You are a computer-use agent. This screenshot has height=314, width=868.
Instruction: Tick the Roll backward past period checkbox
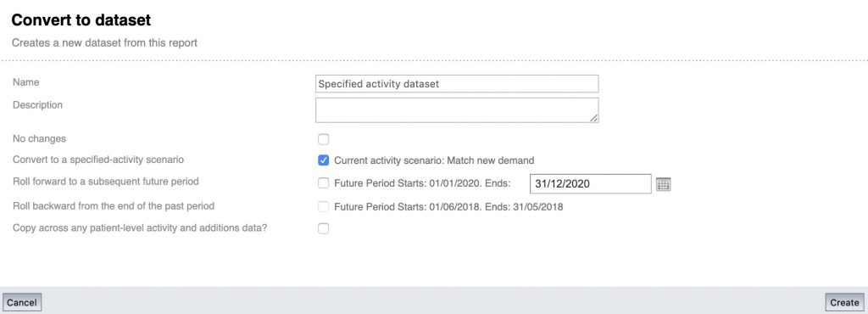coord(323,207)
